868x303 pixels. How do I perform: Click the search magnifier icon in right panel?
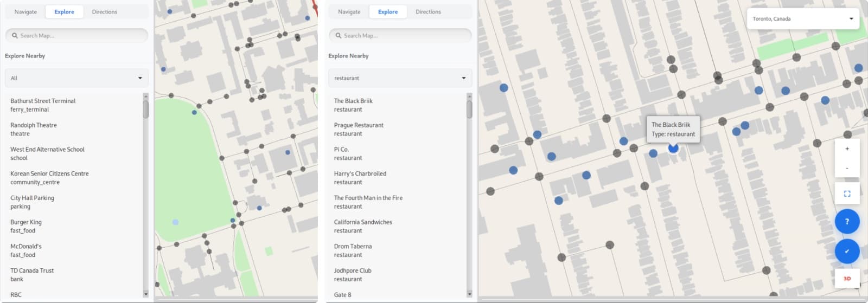tap(339, 36)
